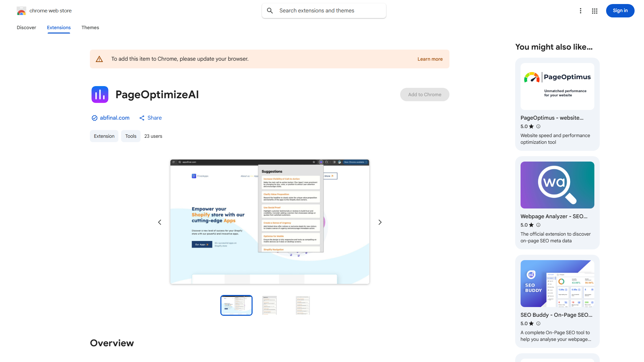Click the PageOptimizeAI extension logo
This screenshot has width=644, height=362.
pos(100,94)
